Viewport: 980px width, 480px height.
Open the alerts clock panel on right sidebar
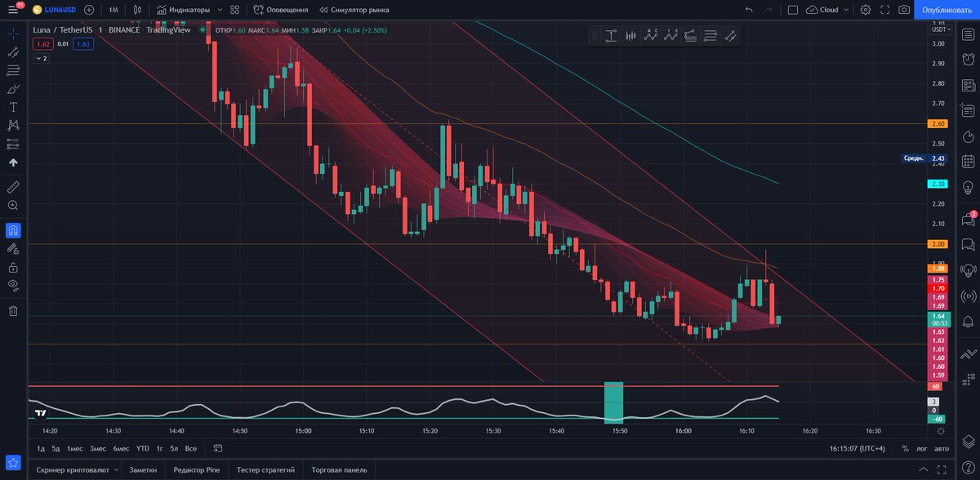pos(968,59)
